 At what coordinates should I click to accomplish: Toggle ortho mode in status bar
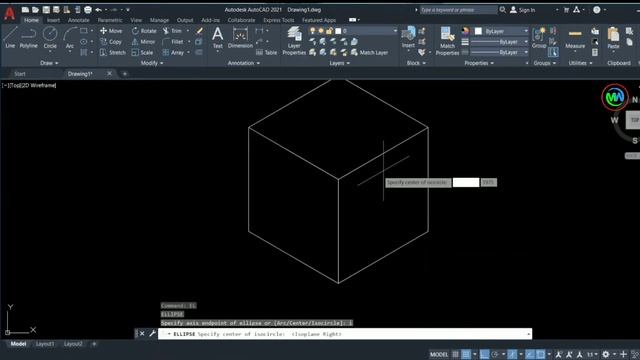pos(484,354)
